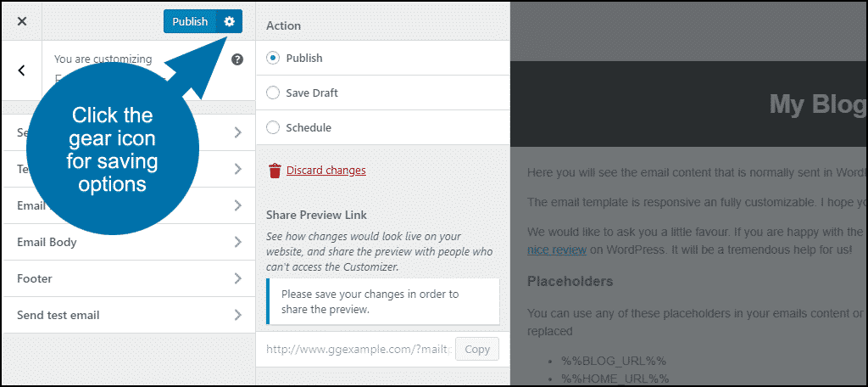Screen dimensions: 868x387
Task: Open the help question mark icon
Action: pos(237,59)
